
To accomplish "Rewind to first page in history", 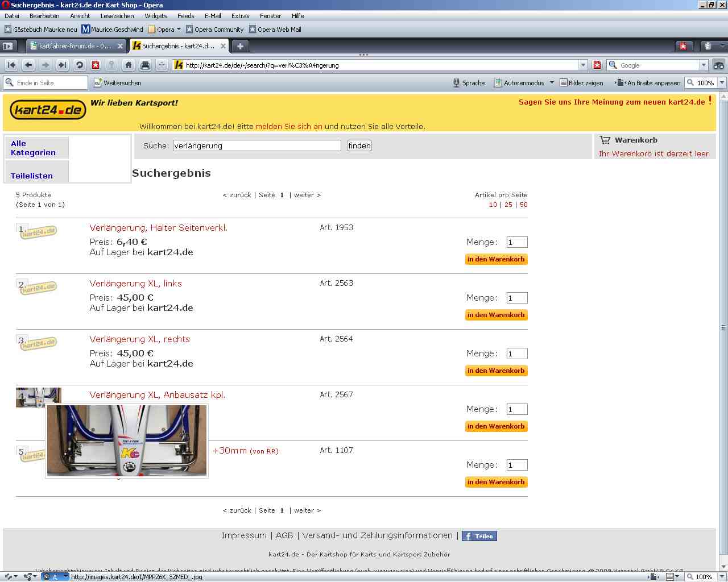I will [x=11, y=65].
